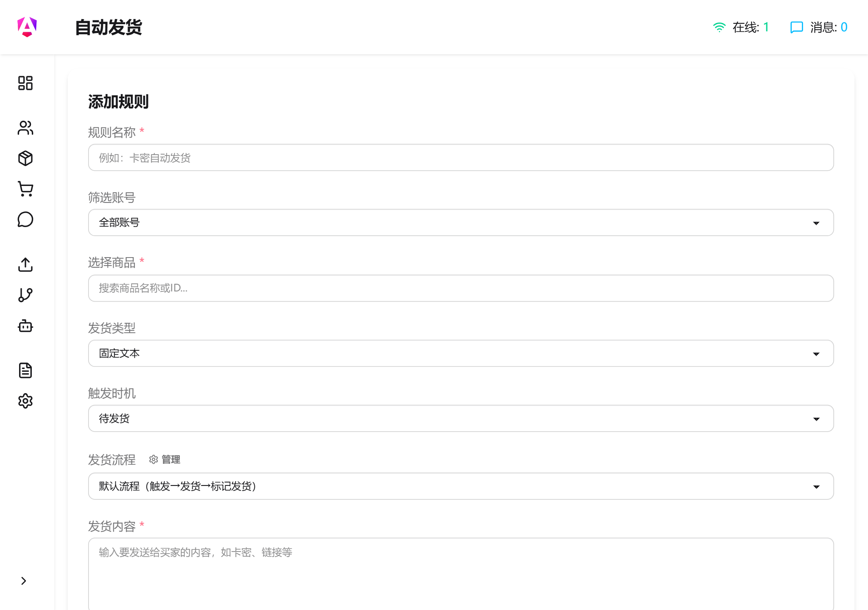Select the accounts (users) icon in sidebar
The image size is (868, 610).
25,128
